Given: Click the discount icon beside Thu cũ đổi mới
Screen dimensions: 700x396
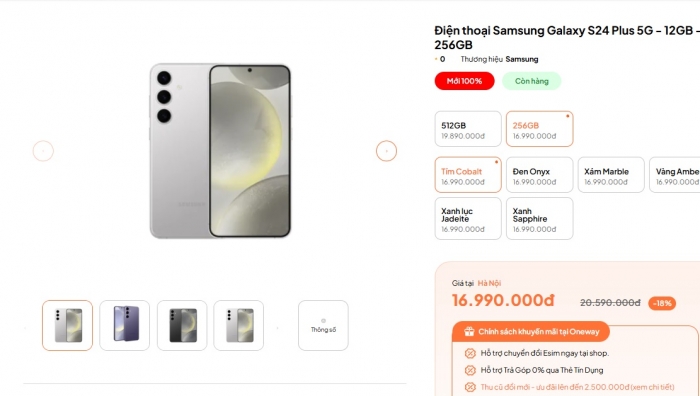Looking at the screenshot, I should [470, 387].
